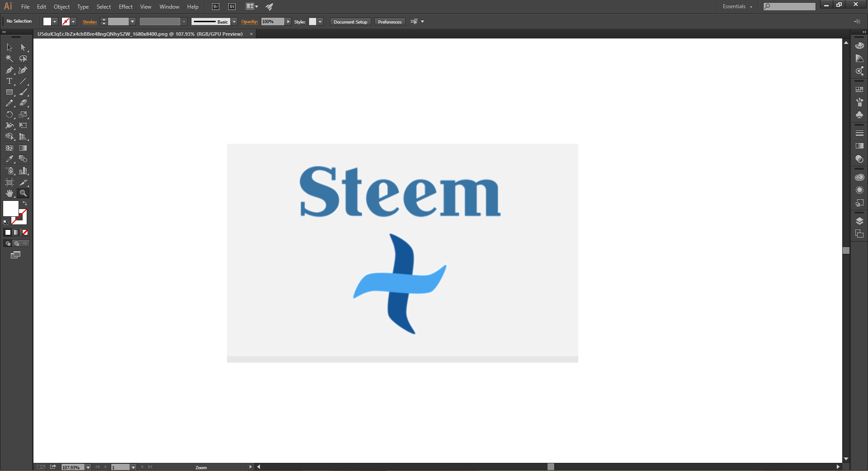Choose the Eyedropper tool
The image size is (868, 471).
pyautogui.click(x=9, y=159)
